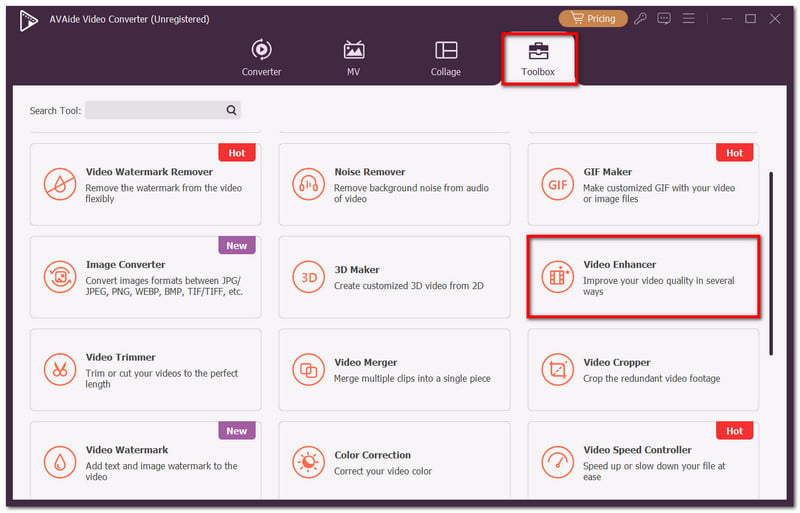
Task: Click 'Merge multiple clips into a single piece'
Action: pos(412,379)
